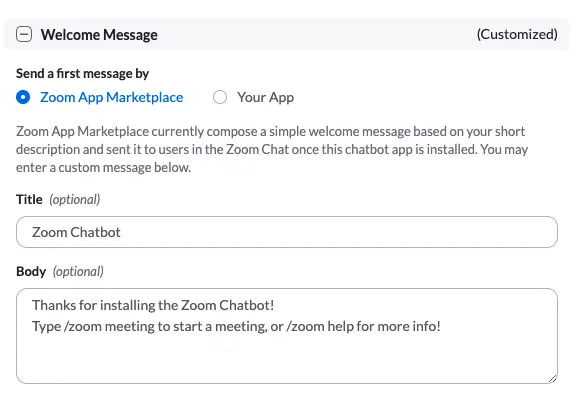The image size is (576, 394).
Task: Click the Title field label
Action: click(x=29, y=199)
